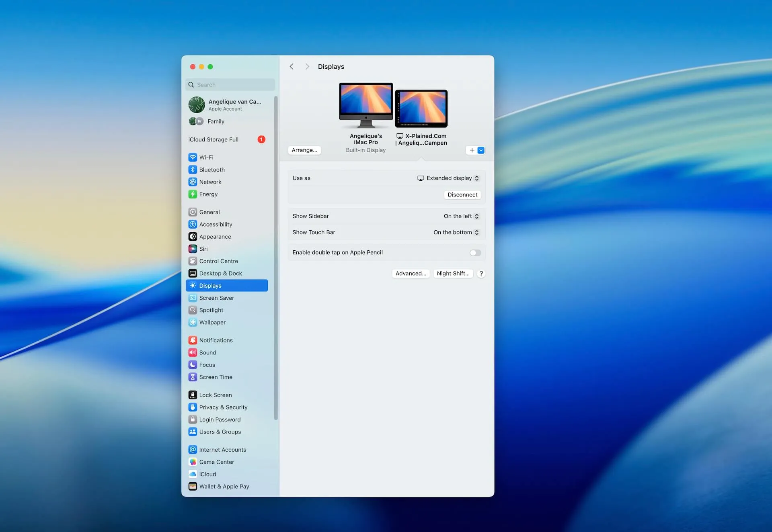This screenshot has width=772, height=532.
Task: Toggle double tap on Apple Pencil
Action: coord(475,253)
